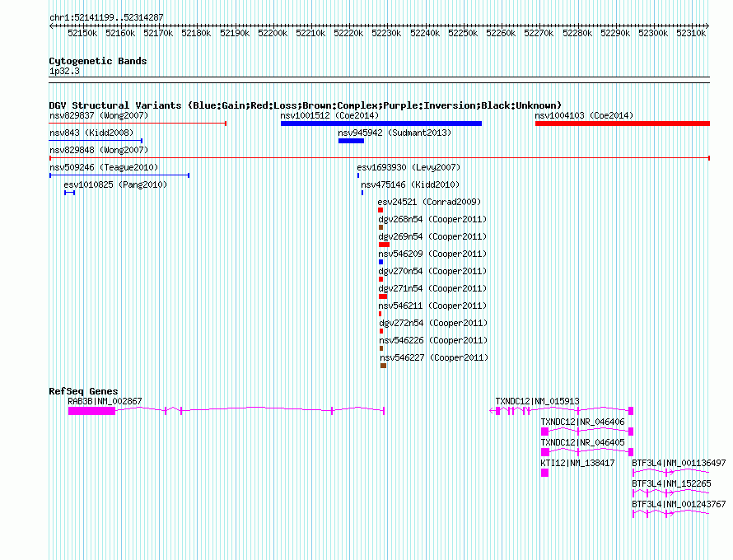Select the TXNDC12|NR_046405 transcript label
Screen dimensions: 733x560
tap(582, 442)
